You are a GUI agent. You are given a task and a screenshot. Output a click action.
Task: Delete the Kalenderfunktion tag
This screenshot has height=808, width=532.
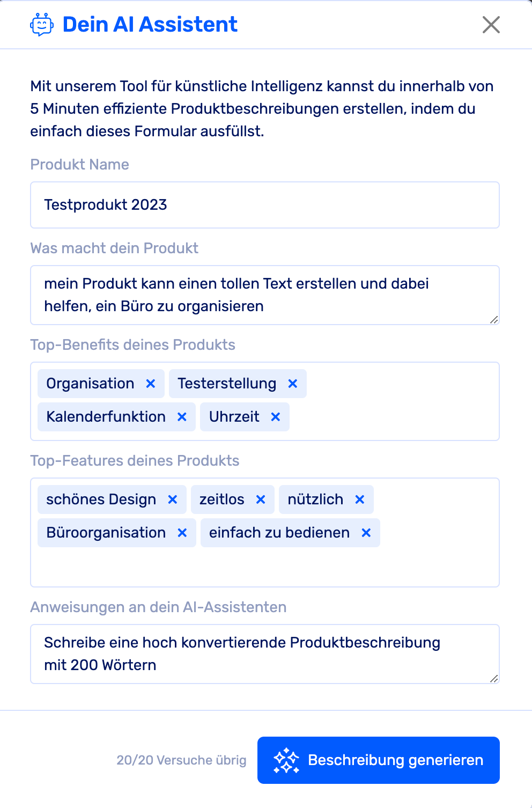coord(182,417)
